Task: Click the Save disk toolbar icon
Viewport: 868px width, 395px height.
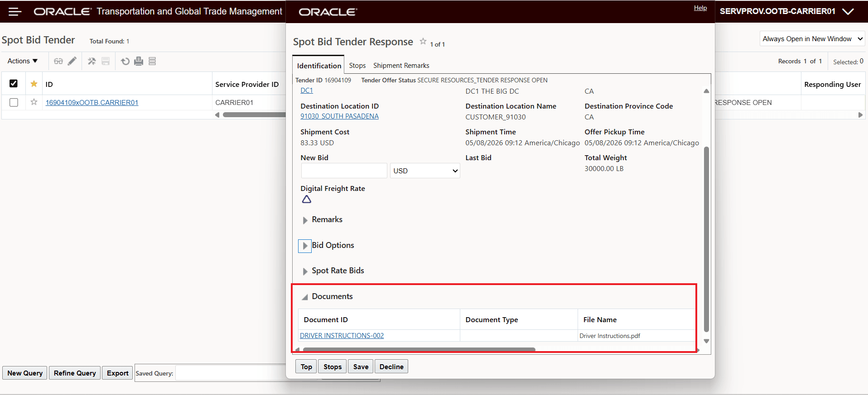Action: [106, 61]
